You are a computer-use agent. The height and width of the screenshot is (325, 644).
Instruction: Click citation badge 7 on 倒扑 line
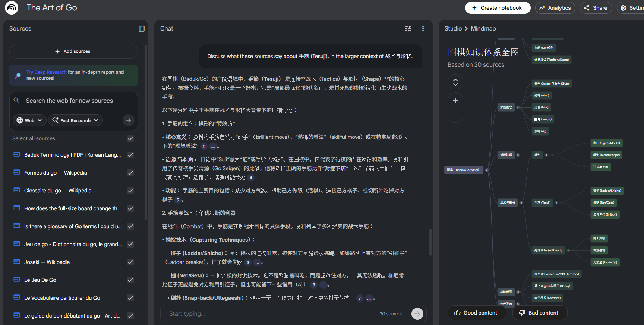click(360, 298)
